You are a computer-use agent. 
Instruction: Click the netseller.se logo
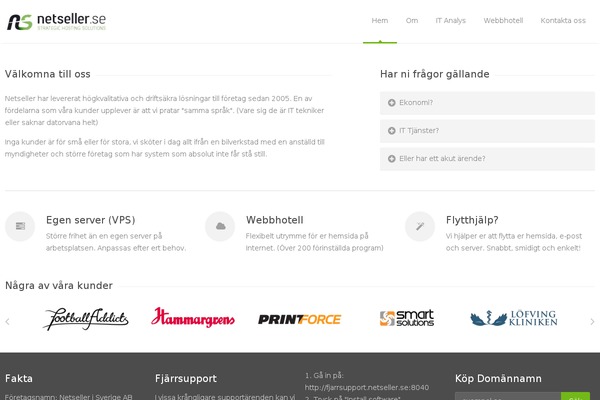[57, 22]
